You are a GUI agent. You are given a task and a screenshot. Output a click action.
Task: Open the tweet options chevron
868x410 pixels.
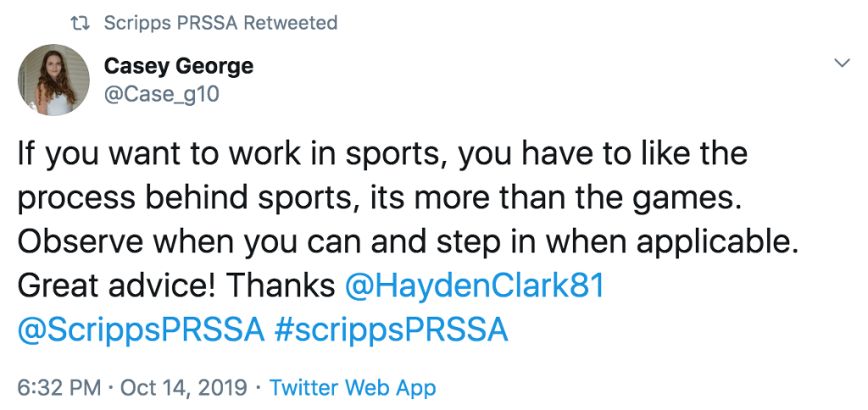tap(842, 64)
